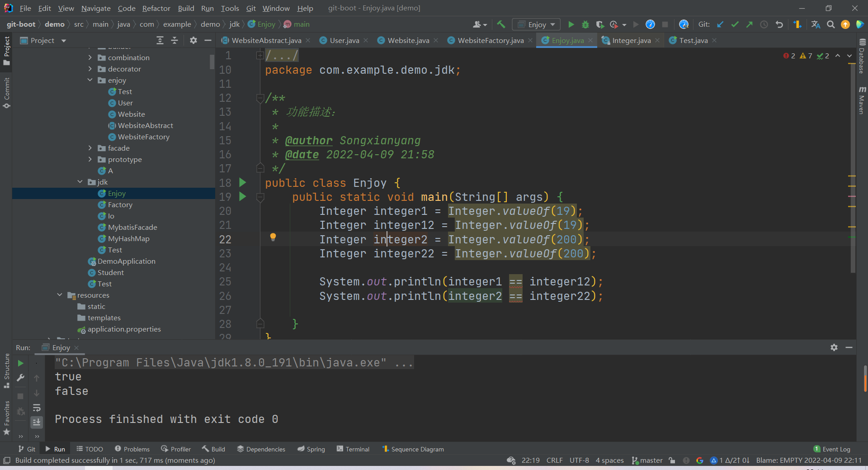Open Search Everywhere magnifier icon
The width and height of the screenshot is (868, 470).
[831, 24]
